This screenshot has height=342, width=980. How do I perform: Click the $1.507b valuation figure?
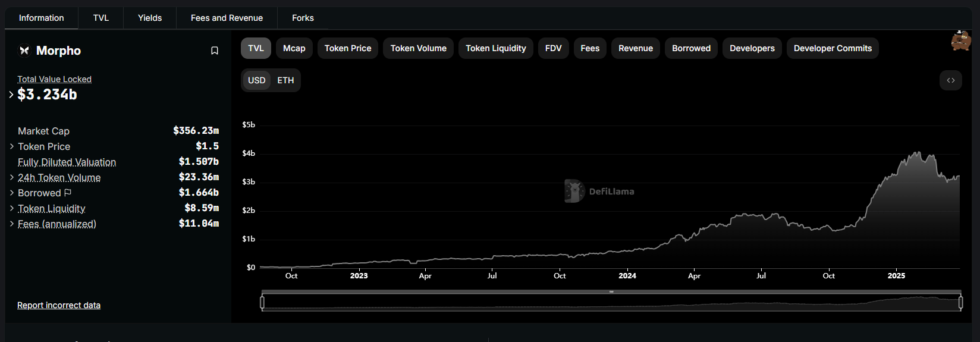(x=199, y=161)
